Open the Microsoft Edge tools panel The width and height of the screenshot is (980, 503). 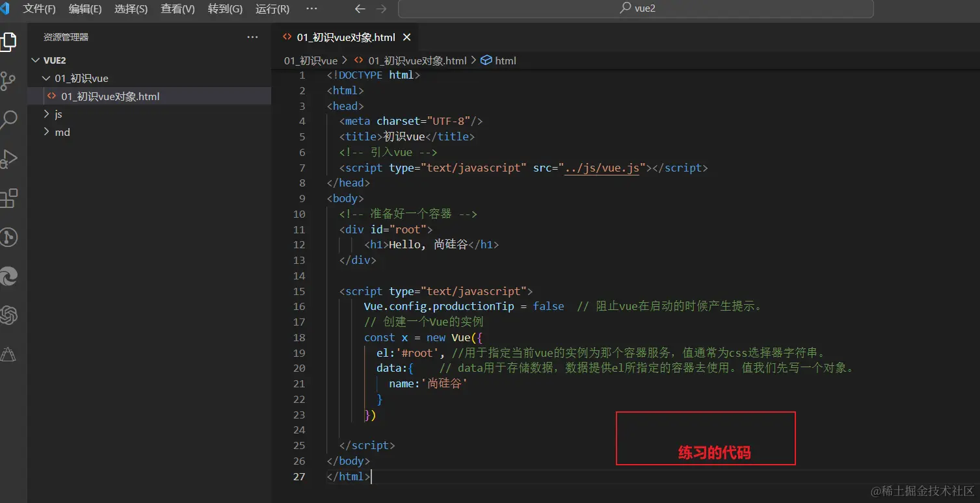tap(8, 277)
